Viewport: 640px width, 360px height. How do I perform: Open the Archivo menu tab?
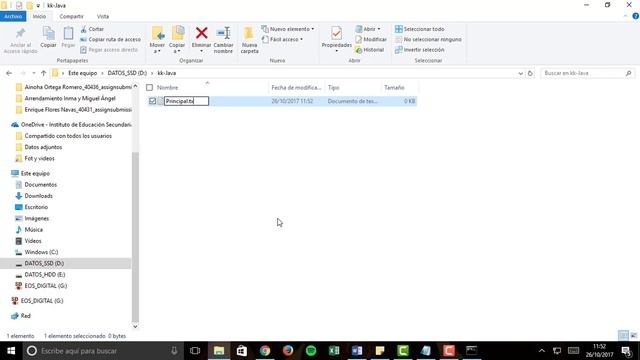click(13, 16)
